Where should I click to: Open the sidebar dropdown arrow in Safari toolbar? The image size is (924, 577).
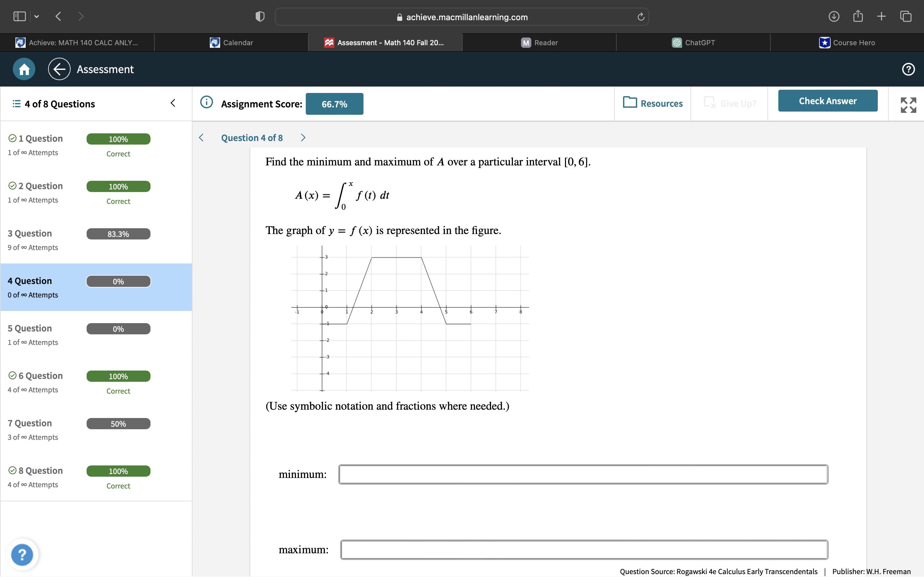(37, 16)
